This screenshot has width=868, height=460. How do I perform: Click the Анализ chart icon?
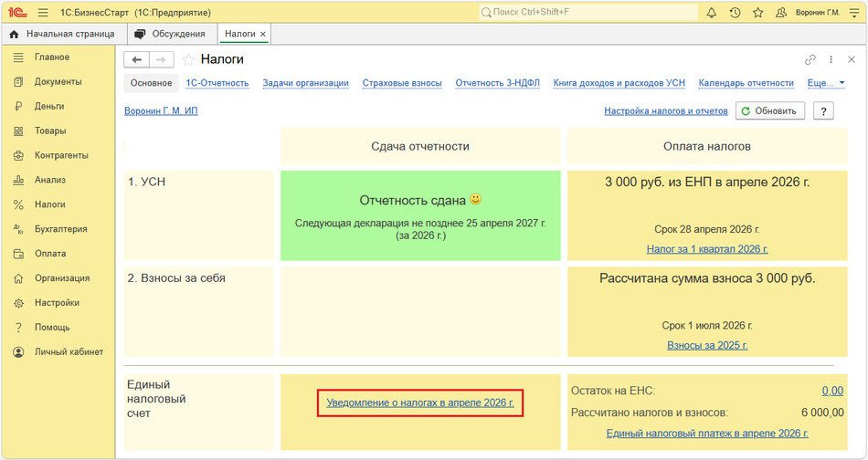[x=18, y=180]
